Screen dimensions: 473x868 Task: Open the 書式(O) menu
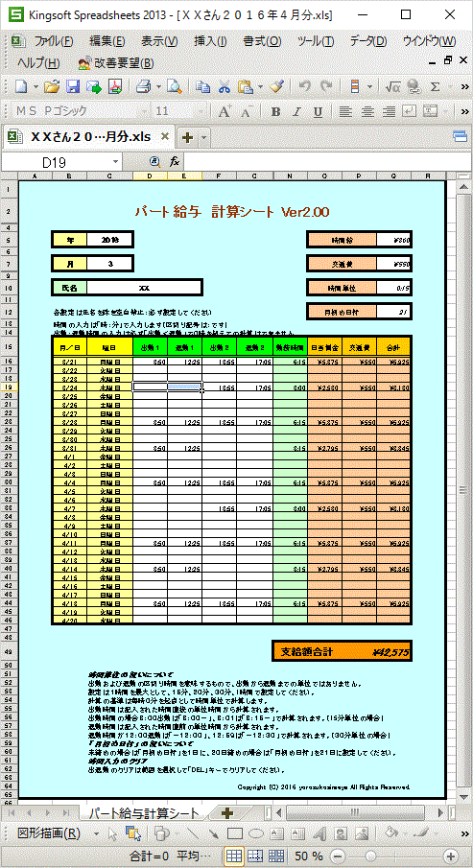[x=262, y=41]
